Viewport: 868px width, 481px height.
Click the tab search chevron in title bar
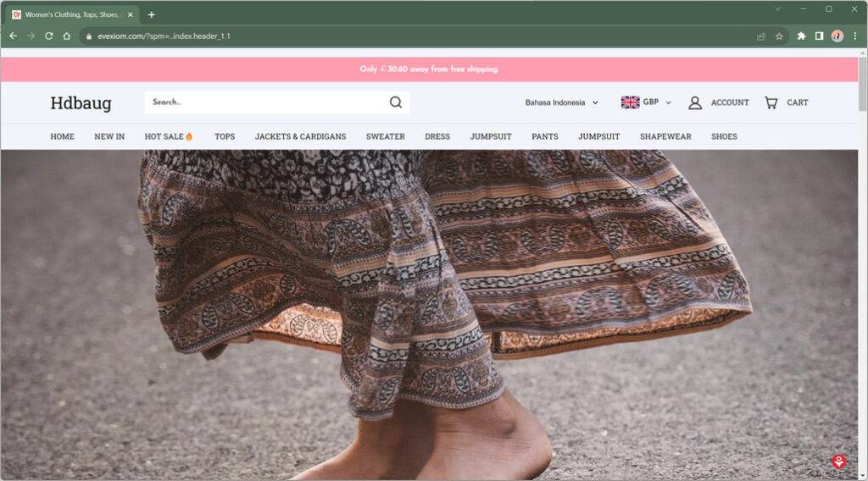click(x=777, y=8)
